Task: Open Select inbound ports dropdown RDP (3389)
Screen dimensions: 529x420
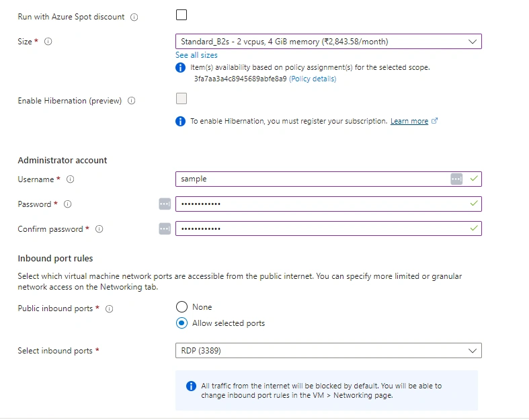Action: pyautogui.click(x=329, y=351)
